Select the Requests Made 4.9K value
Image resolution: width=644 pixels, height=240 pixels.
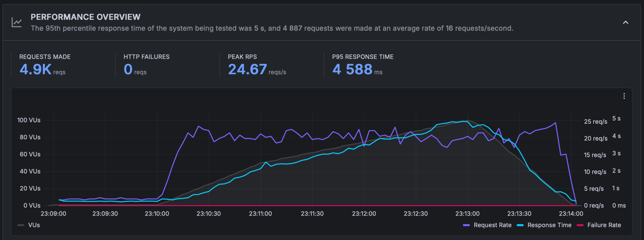click(36, 69)
